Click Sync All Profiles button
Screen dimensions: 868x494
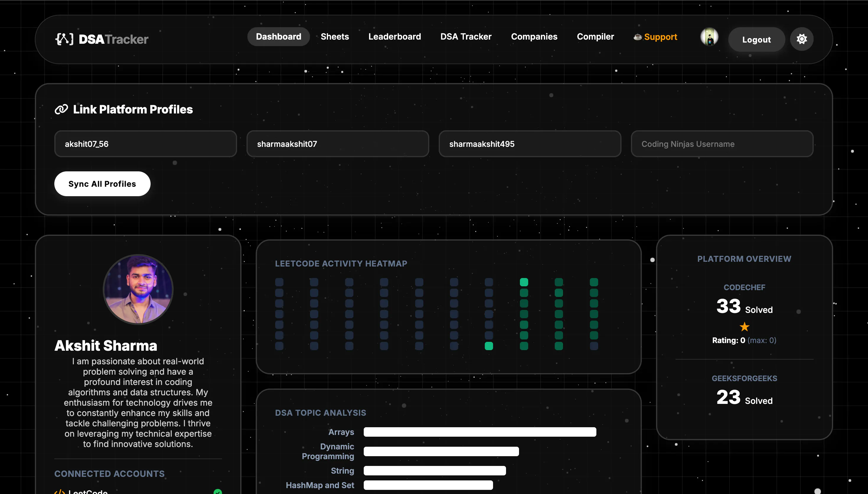tap(102, 183)
